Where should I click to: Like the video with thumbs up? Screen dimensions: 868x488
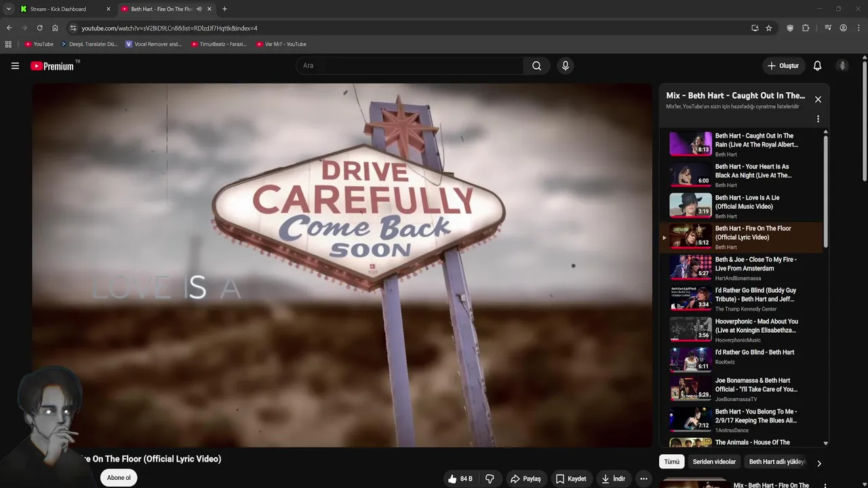point(460,479)
